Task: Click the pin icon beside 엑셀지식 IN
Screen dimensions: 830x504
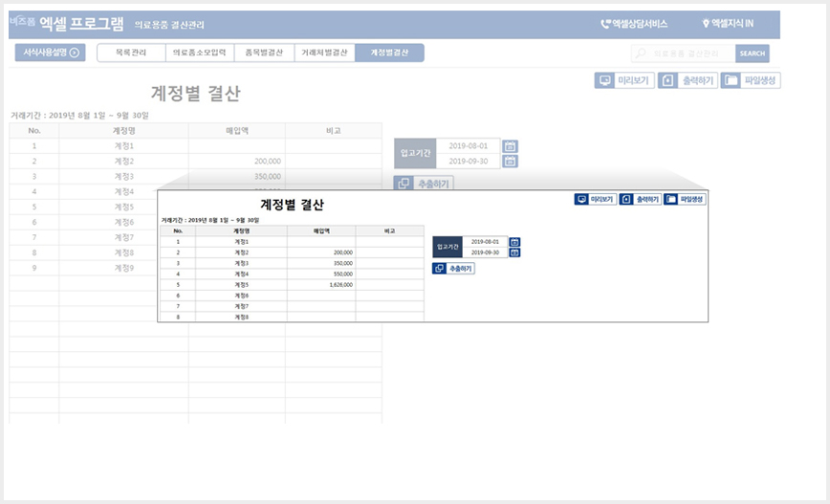Action: (706, 23)
